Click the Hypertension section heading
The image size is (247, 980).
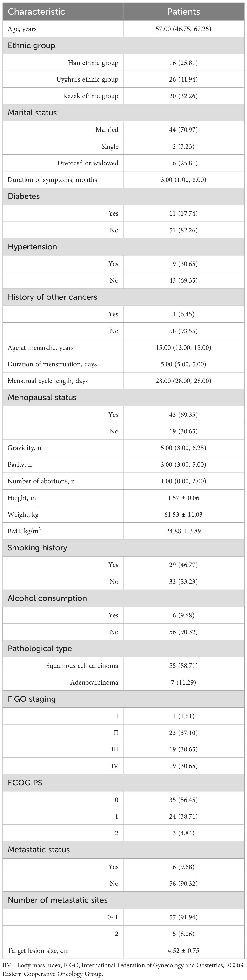point(32,247)
